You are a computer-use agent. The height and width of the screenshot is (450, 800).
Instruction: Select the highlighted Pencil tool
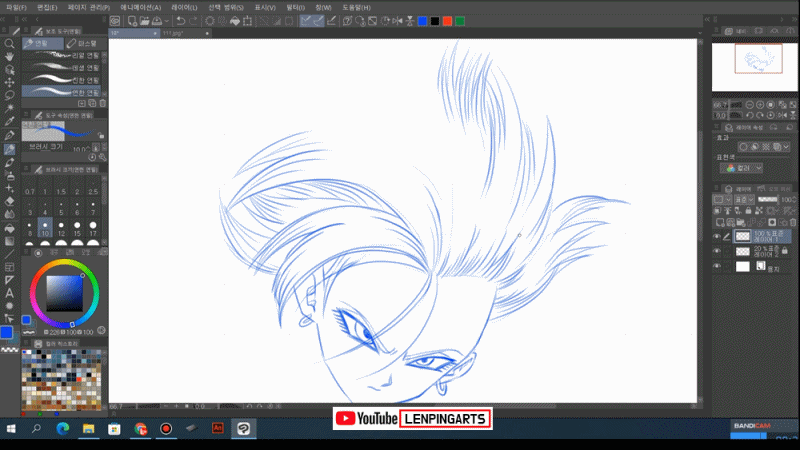click(9, 149)
